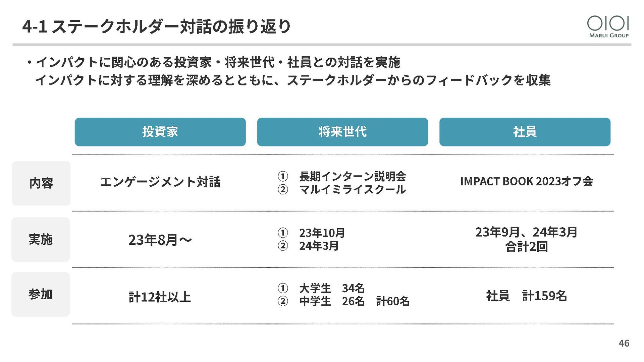Click the circled 1 before 大学生 34名
The height and width of the screenshot is (362, 644).
(x=283, y=288)
